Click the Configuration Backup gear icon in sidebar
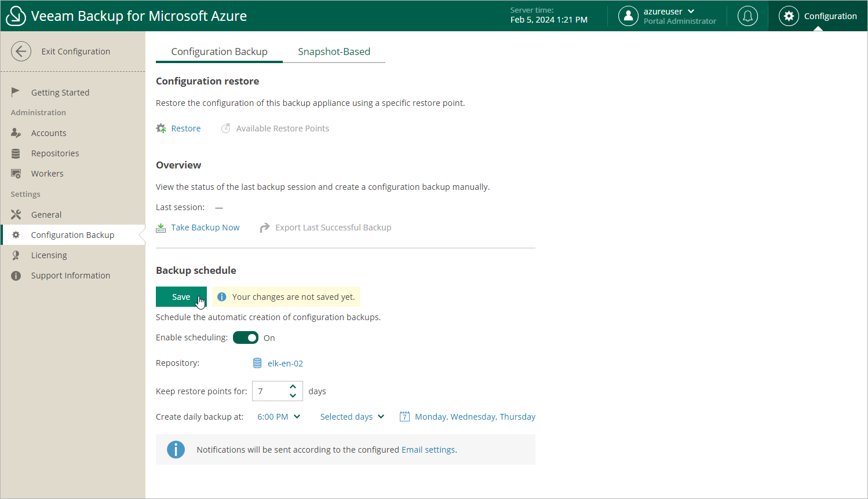Image resolution: width=868 pixels, height=499 pixels. pos(16,235)
